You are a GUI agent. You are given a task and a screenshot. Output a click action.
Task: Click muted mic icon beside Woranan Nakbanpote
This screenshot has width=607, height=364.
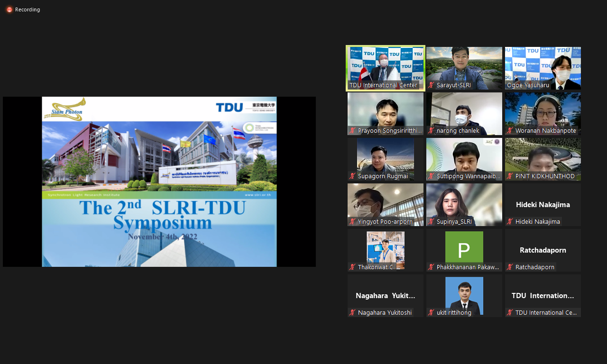click(x=510, y=131)
